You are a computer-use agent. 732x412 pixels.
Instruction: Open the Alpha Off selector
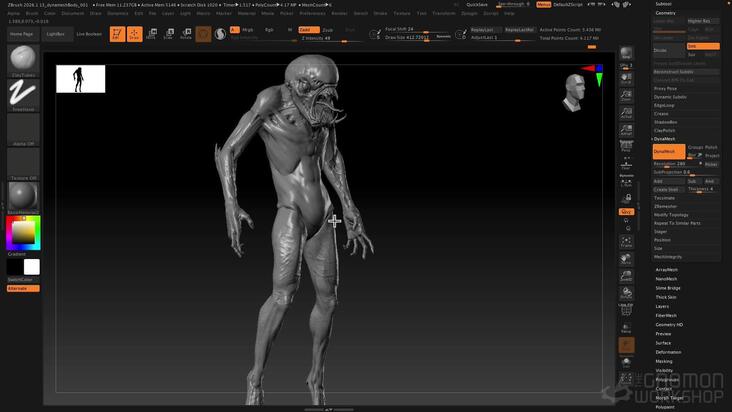(x=23, y=130)
